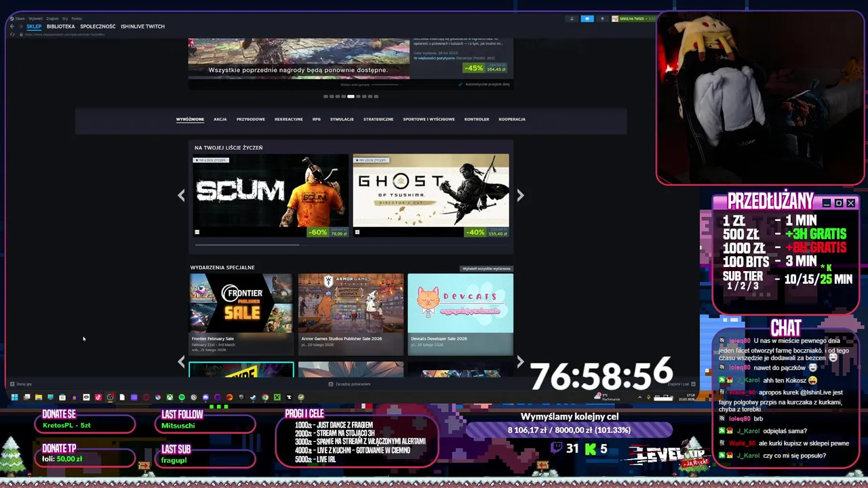Open Microsoft Store from the taskbar

point(62,397)
